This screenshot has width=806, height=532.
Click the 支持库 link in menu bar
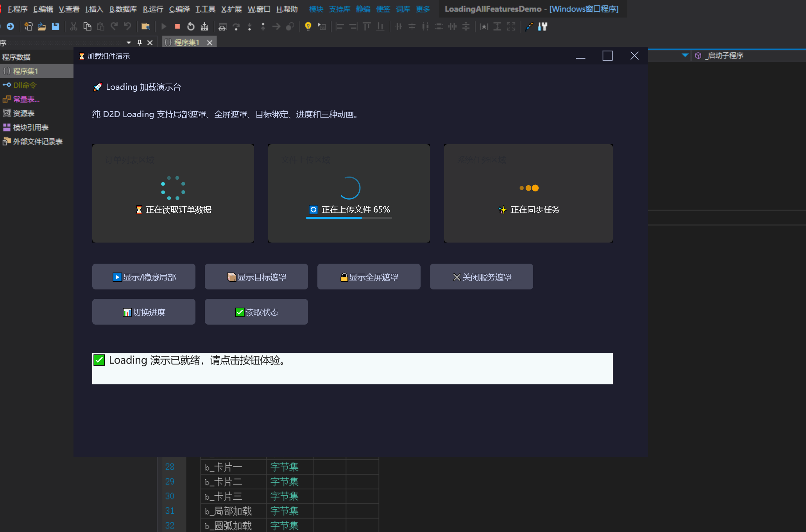click(x=340, y=9)
